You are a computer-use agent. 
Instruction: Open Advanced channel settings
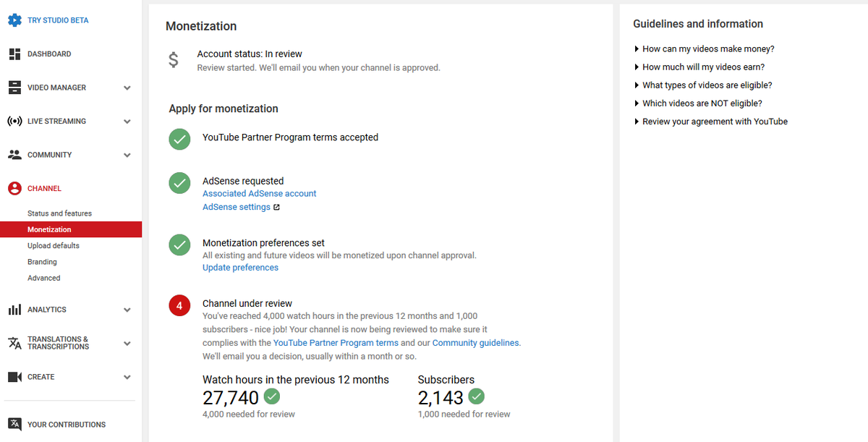coord(44,278)
